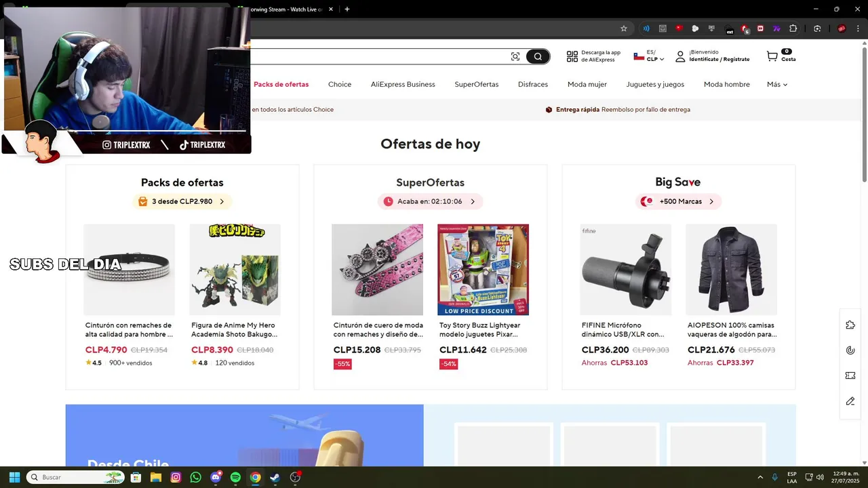Open WhatsApp from the taskbar
The height and width of the screenshot is (488, 868).
pos(196,477)
